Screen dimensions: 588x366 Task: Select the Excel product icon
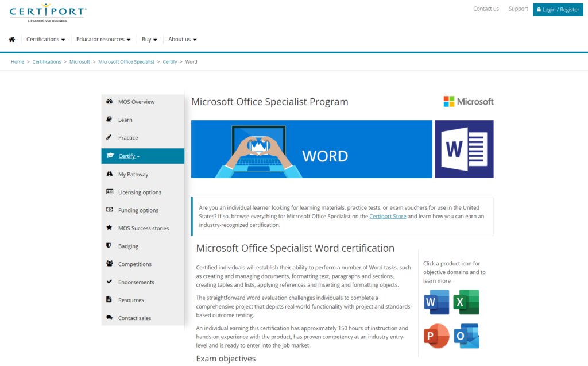466,302
